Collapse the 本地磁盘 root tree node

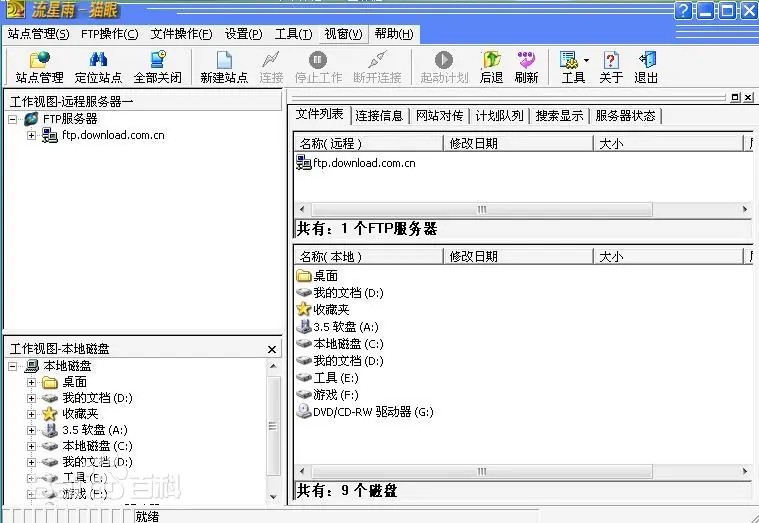[13, 366]
